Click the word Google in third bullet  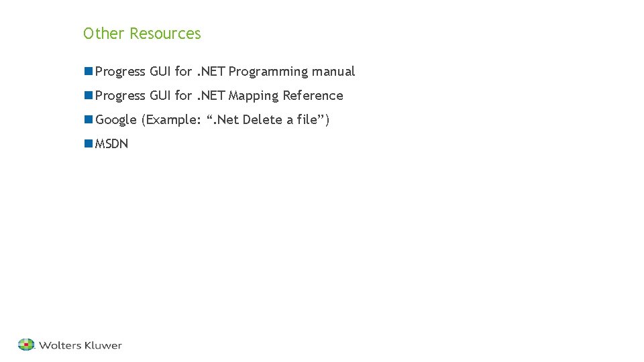tap(116, 120)
